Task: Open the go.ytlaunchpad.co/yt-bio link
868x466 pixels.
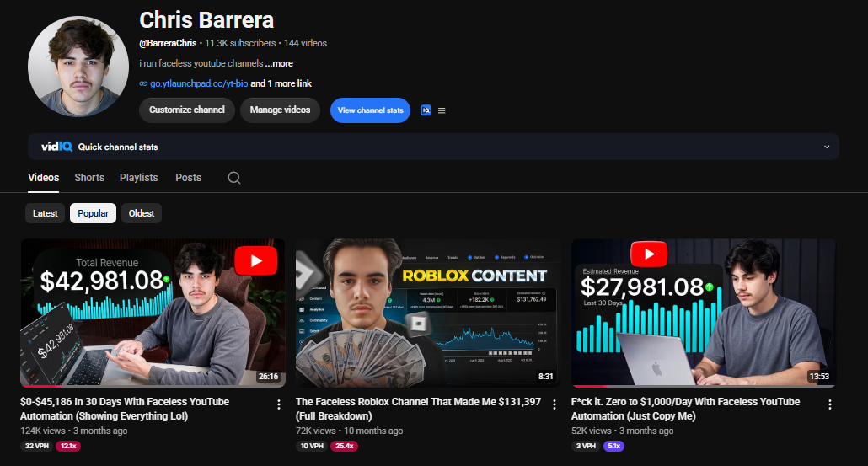Action: click(x=199, y=83)
